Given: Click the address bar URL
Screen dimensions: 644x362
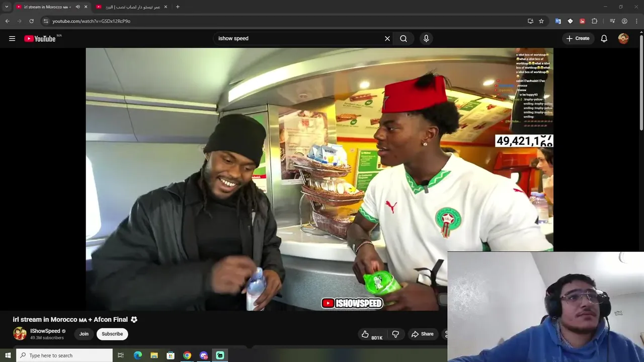Looking at the screenshot, I should 91,21.
